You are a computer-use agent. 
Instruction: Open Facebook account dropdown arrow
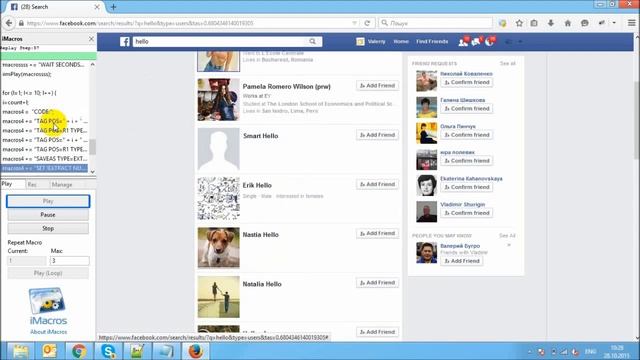tap(520, 42)
